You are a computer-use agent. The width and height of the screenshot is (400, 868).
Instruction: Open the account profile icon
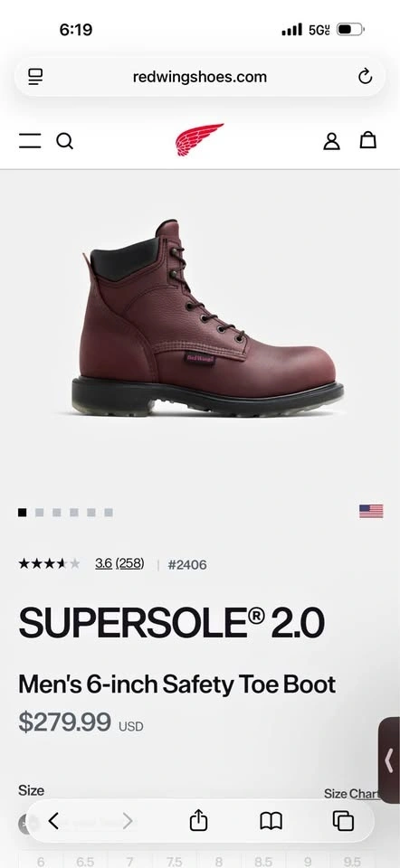pyautogui.click(x=331, y=141)
